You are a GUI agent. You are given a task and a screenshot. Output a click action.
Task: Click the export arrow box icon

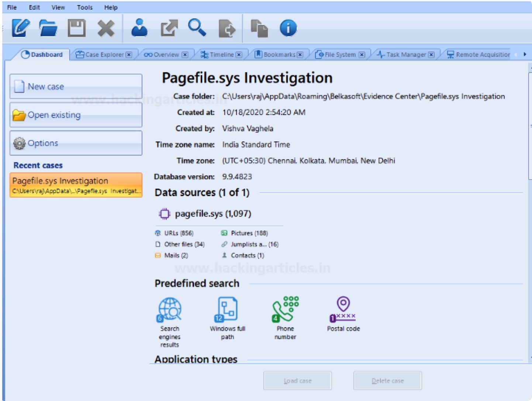(169, 28)
